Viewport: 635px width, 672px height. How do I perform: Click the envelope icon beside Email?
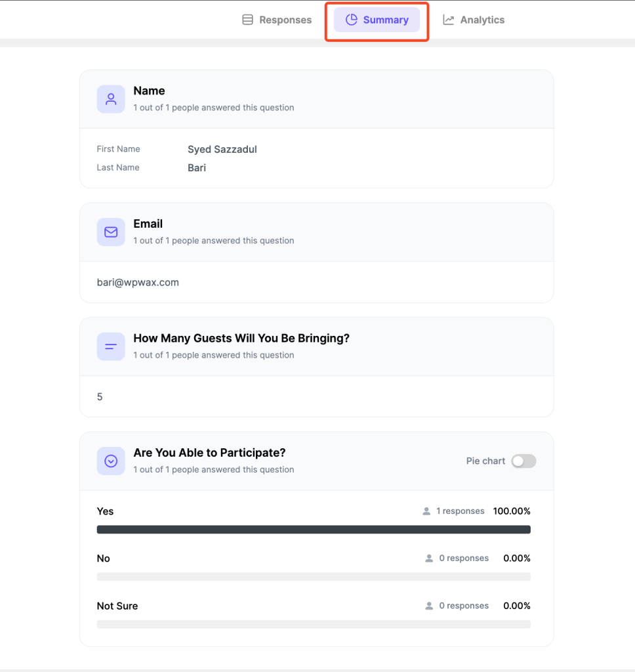coord(111,232)
